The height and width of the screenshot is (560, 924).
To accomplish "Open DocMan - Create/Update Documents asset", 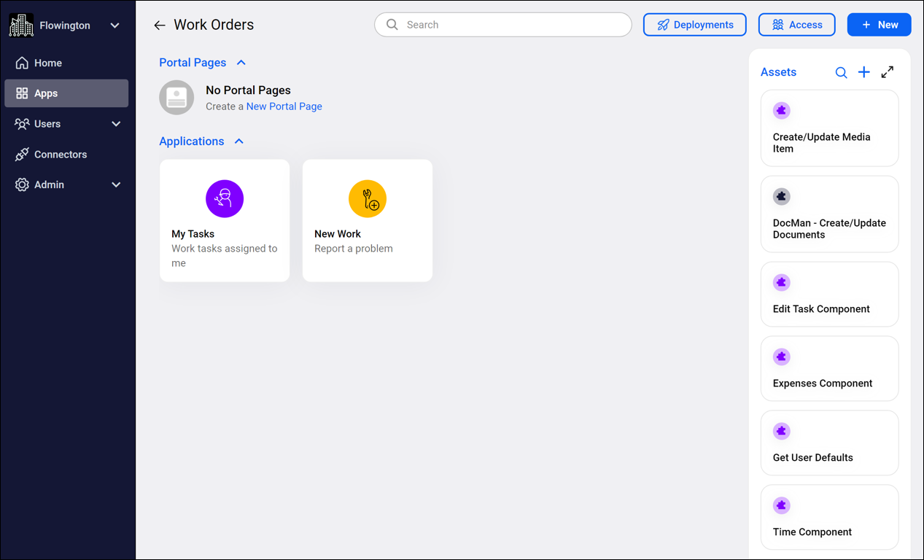I will tap(829, 214).
